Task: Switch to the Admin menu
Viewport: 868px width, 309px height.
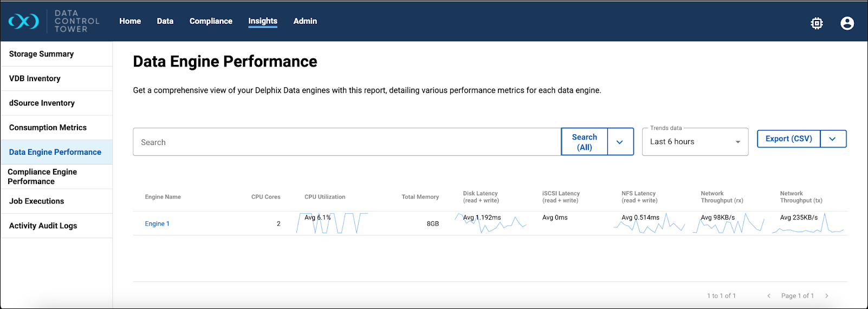Action: click(305, 21)
